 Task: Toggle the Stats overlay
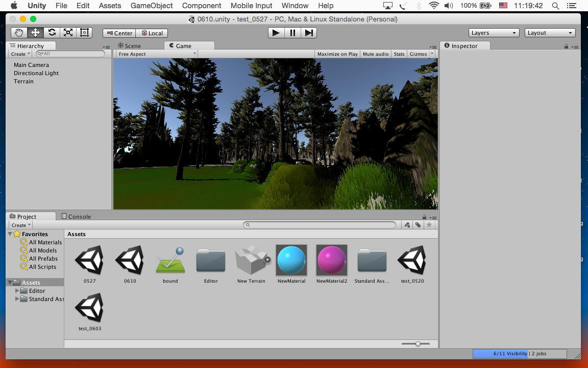pos(399,54)
